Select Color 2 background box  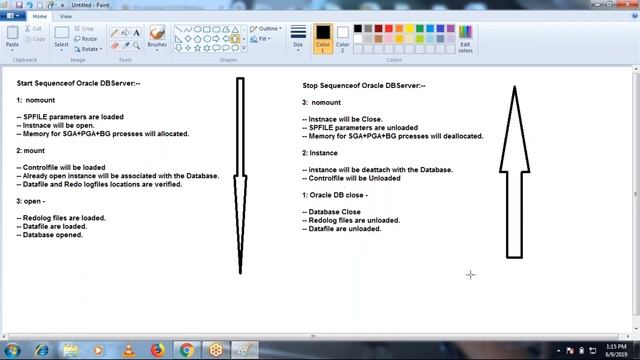[342, 39]
